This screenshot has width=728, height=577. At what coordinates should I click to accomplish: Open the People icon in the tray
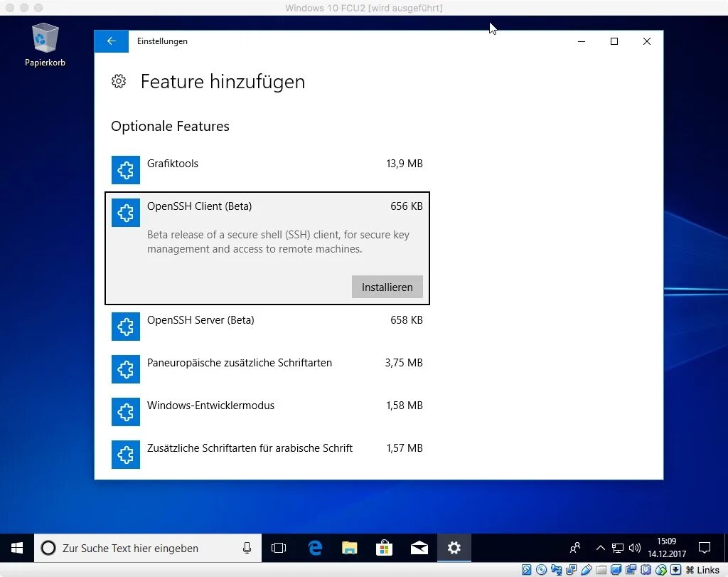click(x=574, y=549)
